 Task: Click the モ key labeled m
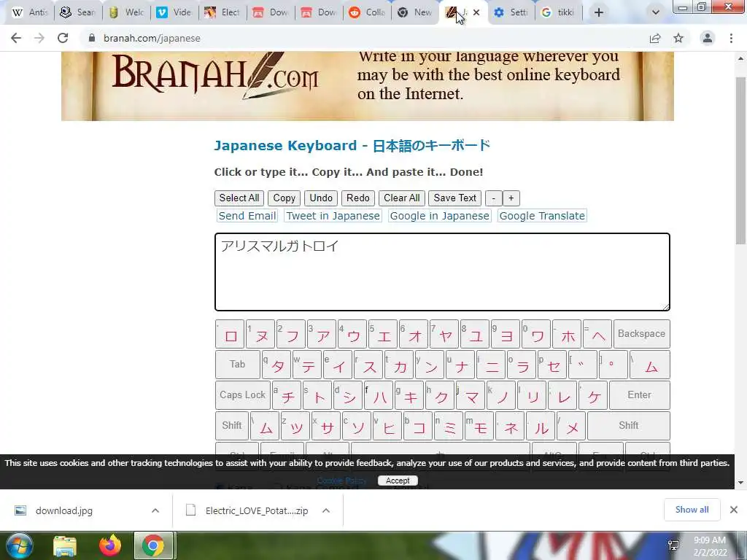tap(479, 425)
